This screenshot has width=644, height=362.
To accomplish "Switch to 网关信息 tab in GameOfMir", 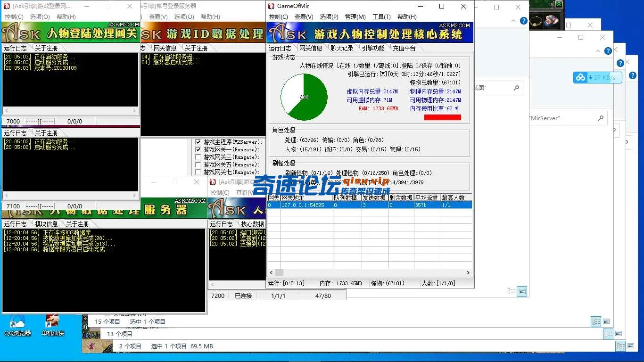I will tap(311, 48).
